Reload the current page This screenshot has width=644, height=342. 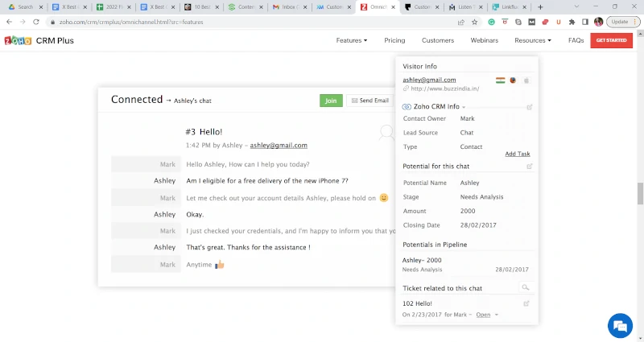(x=36, y=22)
